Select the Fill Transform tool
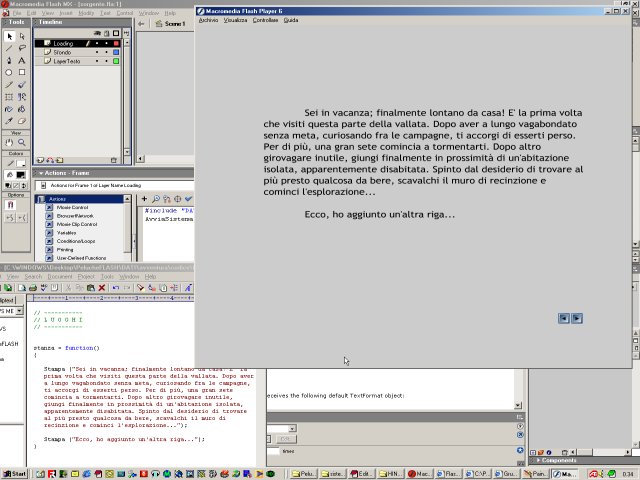 [x=22, y=97]
